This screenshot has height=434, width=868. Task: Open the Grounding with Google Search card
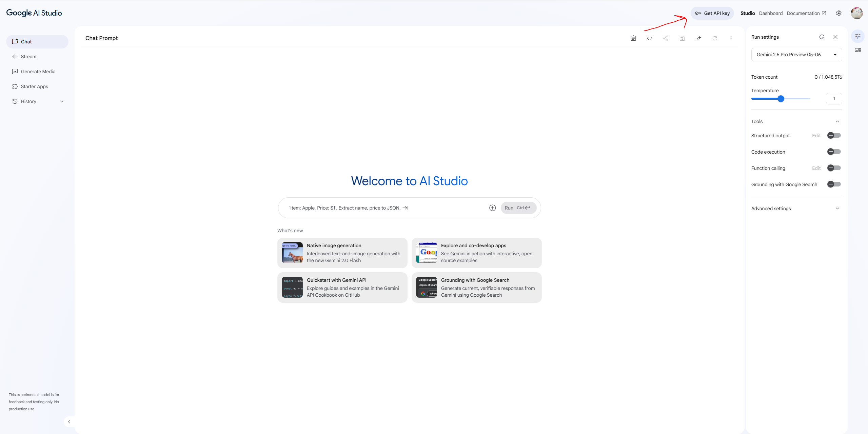click(476, 288)
